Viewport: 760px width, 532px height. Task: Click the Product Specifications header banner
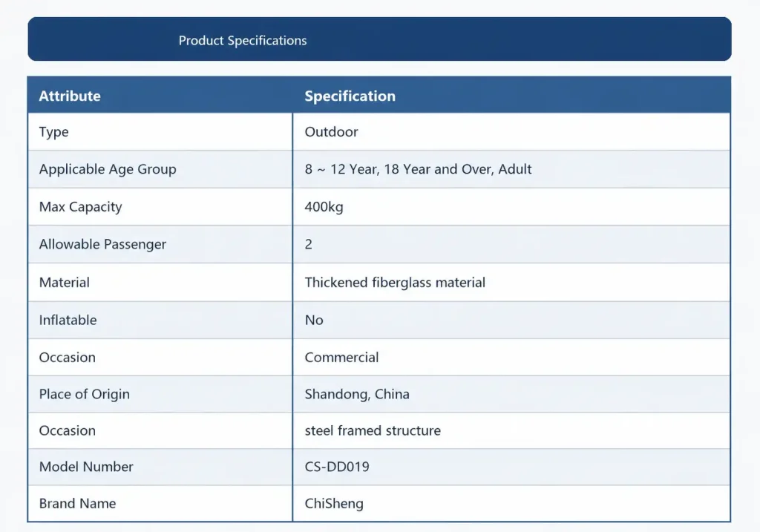tap(379, 39)
